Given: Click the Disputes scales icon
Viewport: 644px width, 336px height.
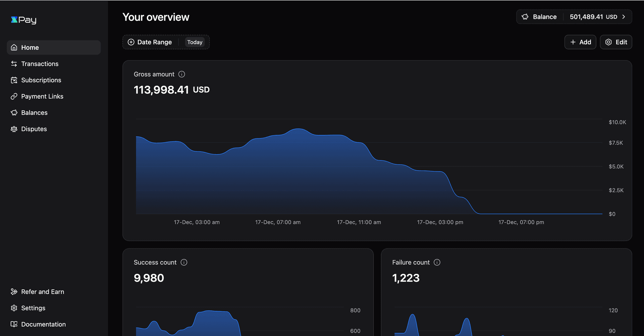Looking at the screenshot, I should coord(14,129).
